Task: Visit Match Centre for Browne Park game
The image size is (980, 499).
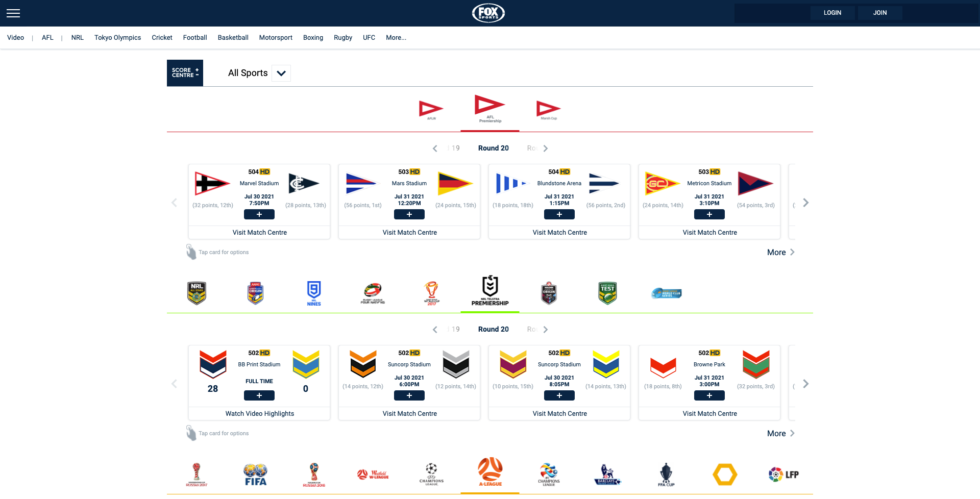Action: tap(709, 414)
